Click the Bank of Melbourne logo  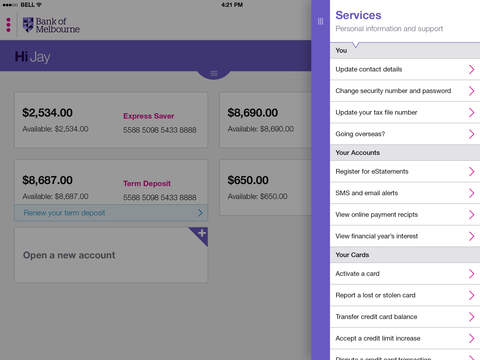tap(51, 25)
